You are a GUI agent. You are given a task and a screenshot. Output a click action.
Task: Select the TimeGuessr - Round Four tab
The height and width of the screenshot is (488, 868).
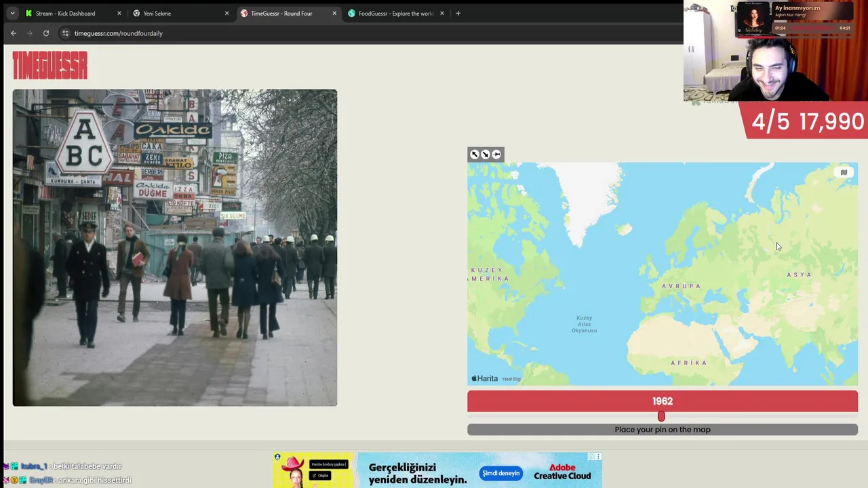click(288, 13)
